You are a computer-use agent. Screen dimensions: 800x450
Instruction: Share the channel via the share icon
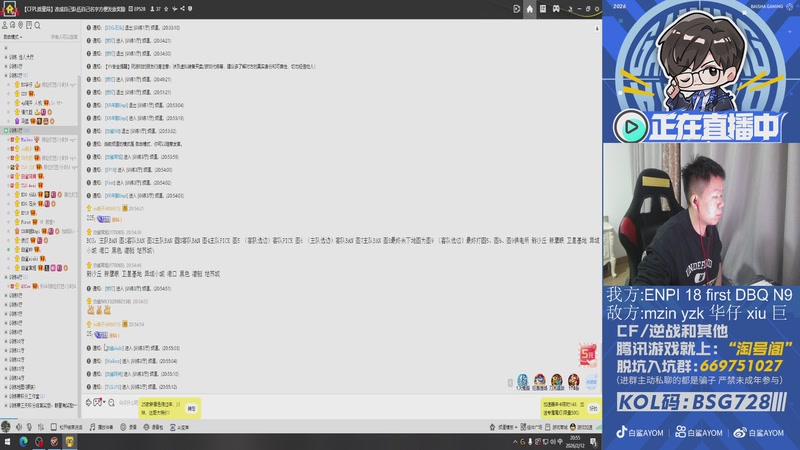183,9
